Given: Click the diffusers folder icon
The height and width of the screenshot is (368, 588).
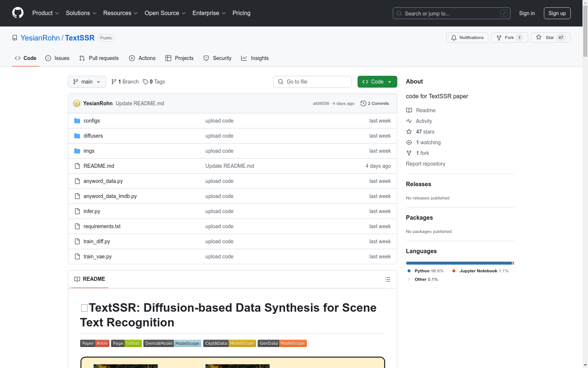Looking at the screenshot, I should (x=77, y=136).
